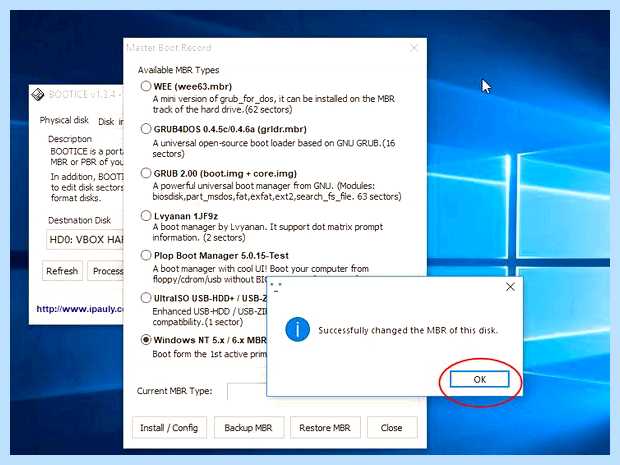
Task: Open the ipauly website link
Action: click(80, 309)
